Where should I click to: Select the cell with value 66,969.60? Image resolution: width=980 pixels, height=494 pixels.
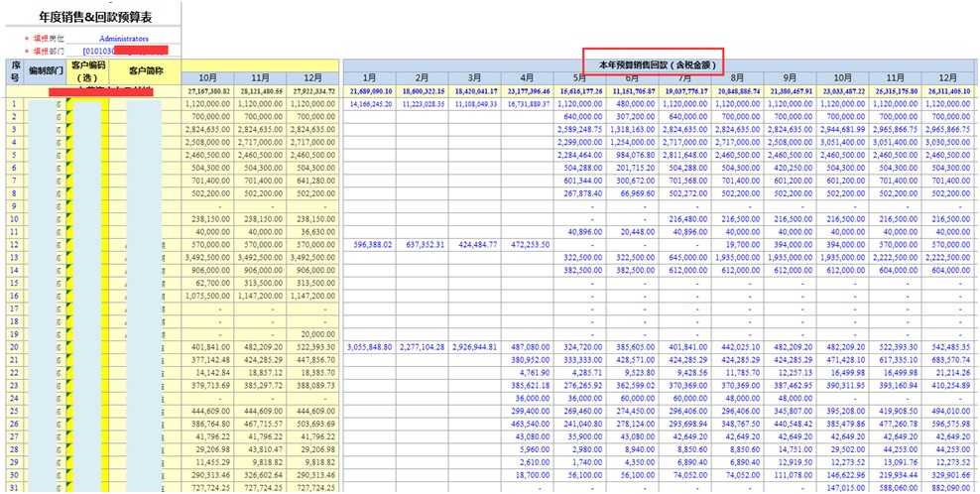[x=632, y=193]
